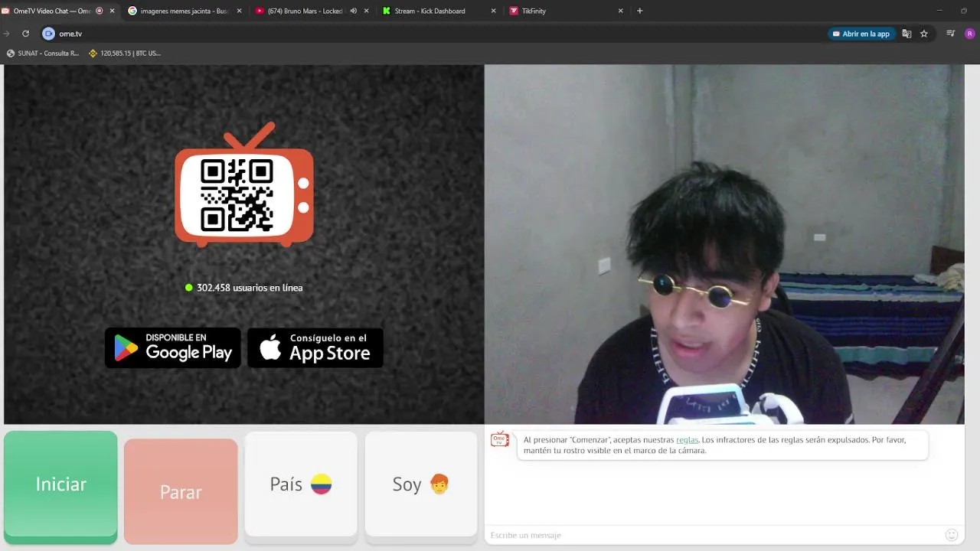Click the 302.458 usuarios en línea text
This screenshot has height=551, width=980.
(x=250, y=288)
